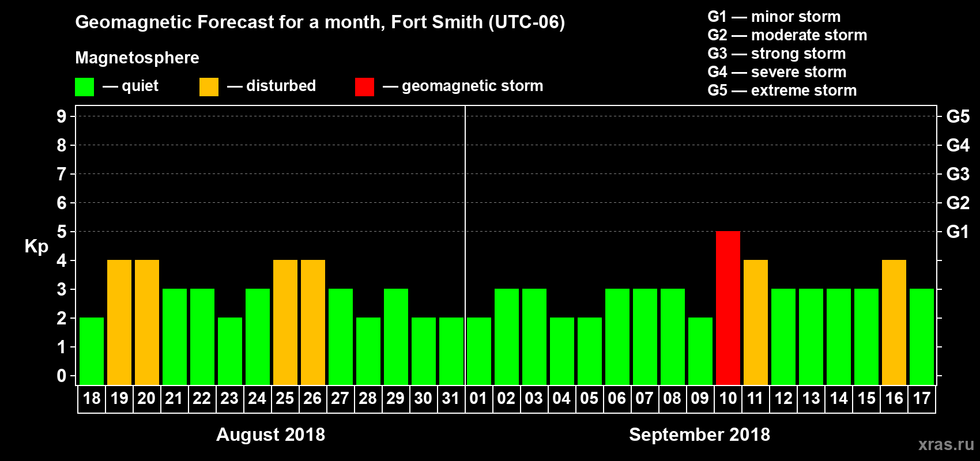Viewport: 980px width, 461px height.
Task: Click the 'G4 — severe storm' legend line
Action: [777, 72]
